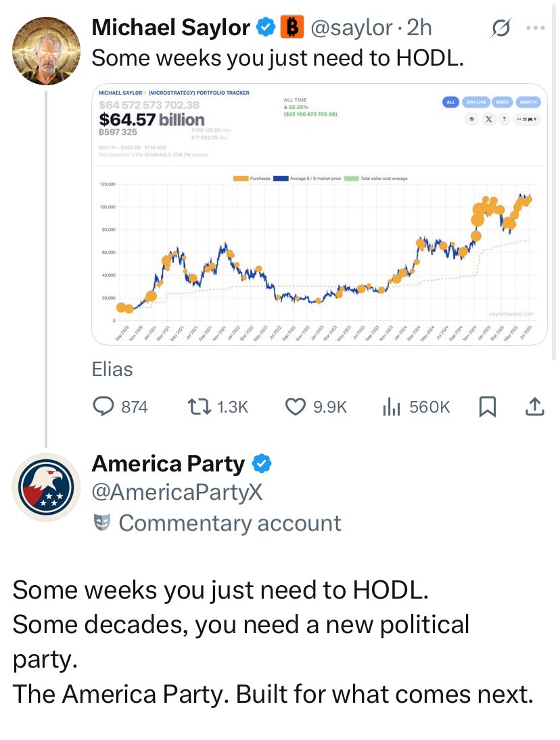Open the @saylor handle link

352,27
